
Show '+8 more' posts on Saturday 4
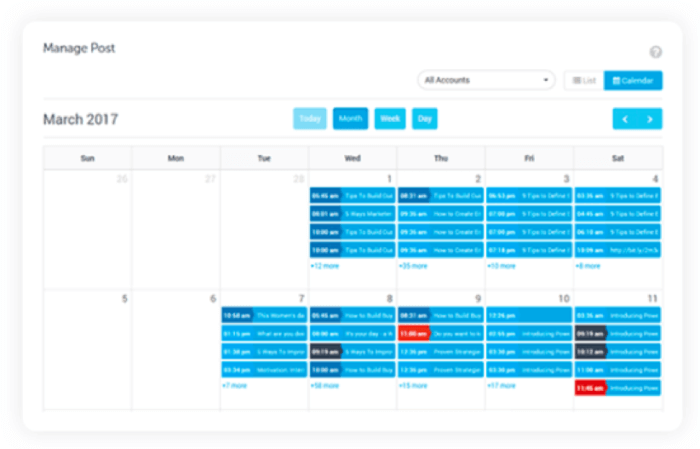[588, 266]
